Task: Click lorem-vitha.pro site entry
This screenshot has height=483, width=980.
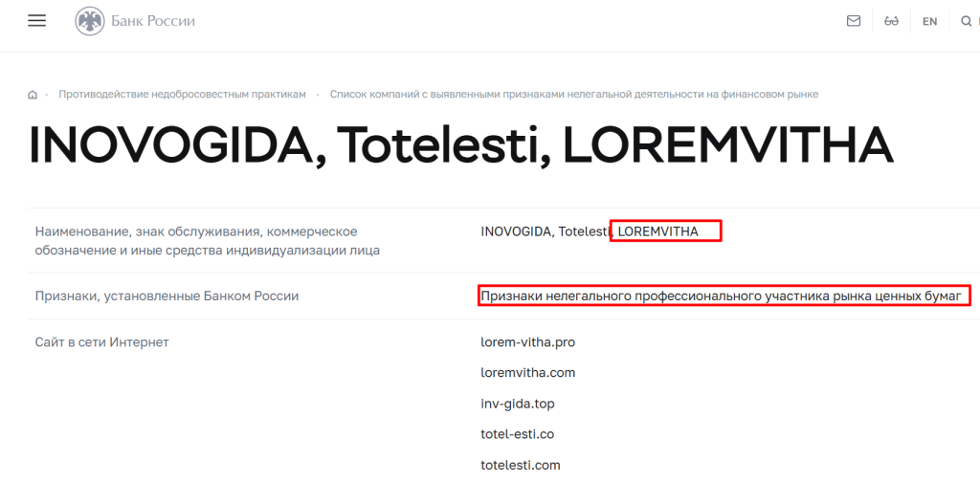Action: point(528,342)
